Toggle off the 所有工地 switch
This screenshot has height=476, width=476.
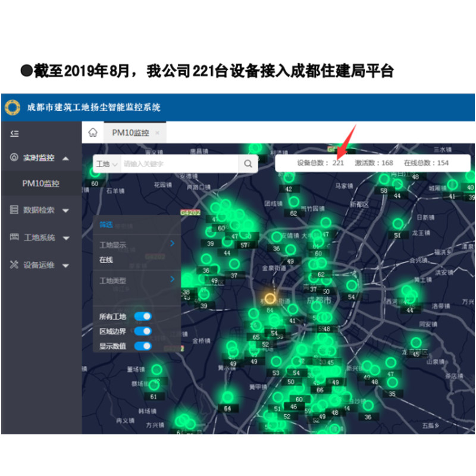tap(142, 317)
